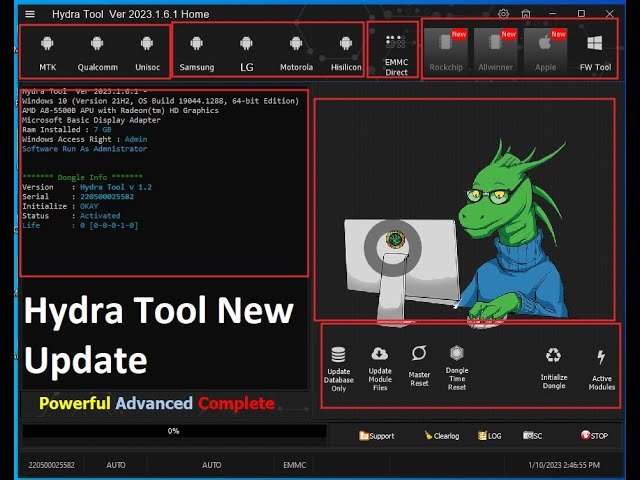Open the MTK module
The image size is (640, 480).
point(48,52)
